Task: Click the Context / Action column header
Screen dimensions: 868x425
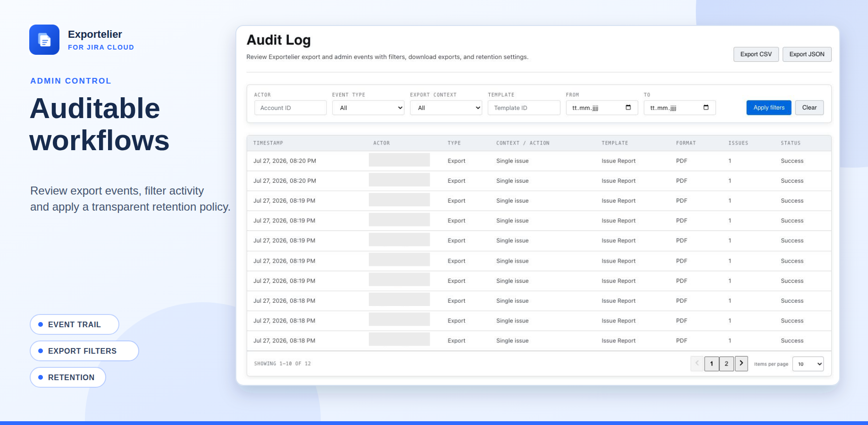Action: 523,143
